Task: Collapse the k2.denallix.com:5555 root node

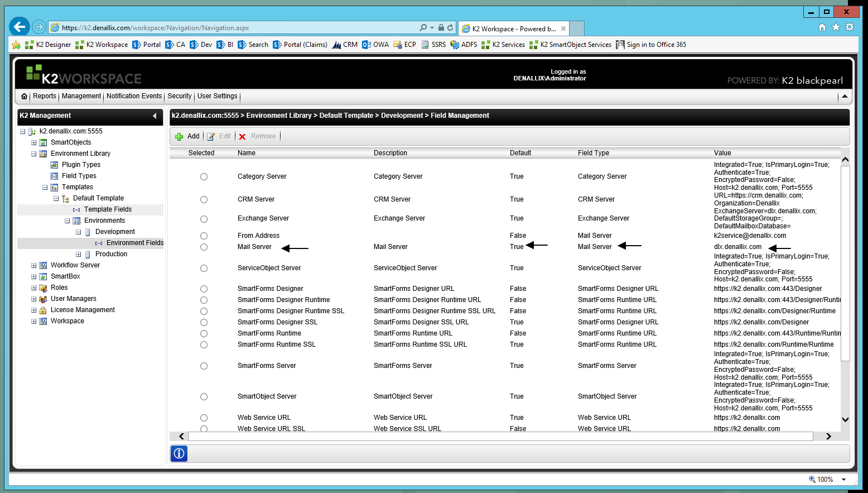Action: (22, 132)
